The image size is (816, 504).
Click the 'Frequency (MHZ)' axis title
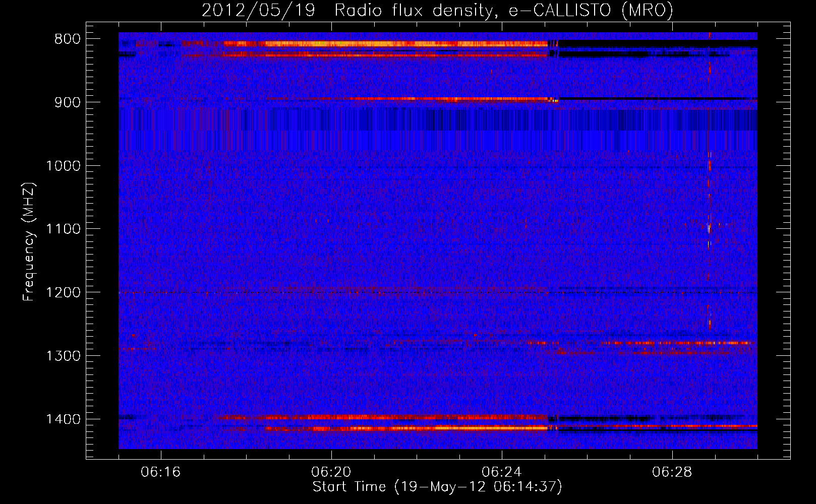29,242
